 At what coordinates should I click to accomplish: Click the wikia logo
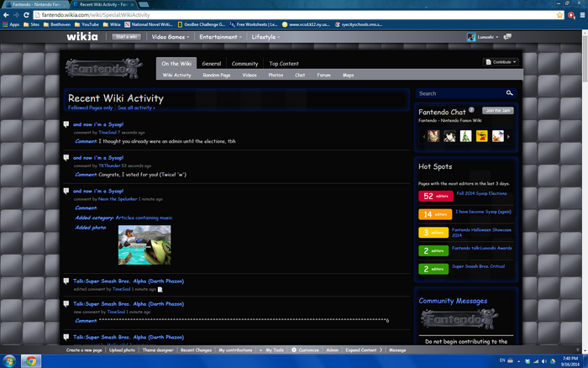[82, 36]
